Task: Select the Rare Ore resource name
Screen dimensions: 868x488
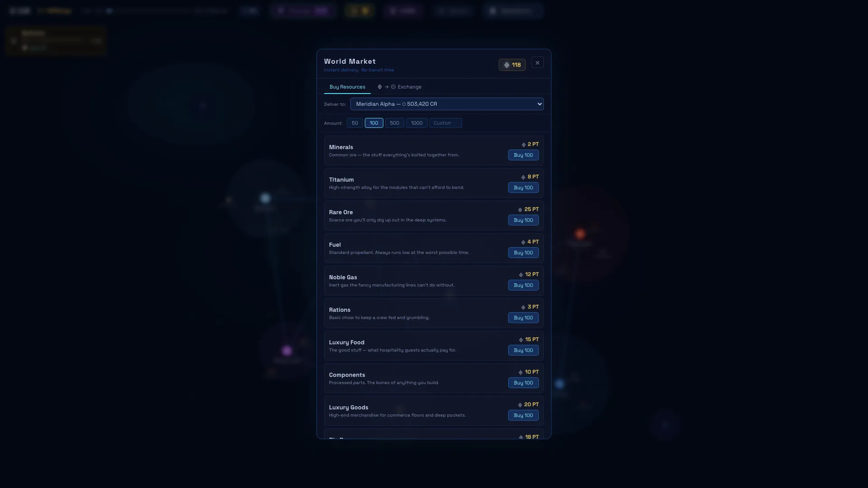Action: [341, 212]
